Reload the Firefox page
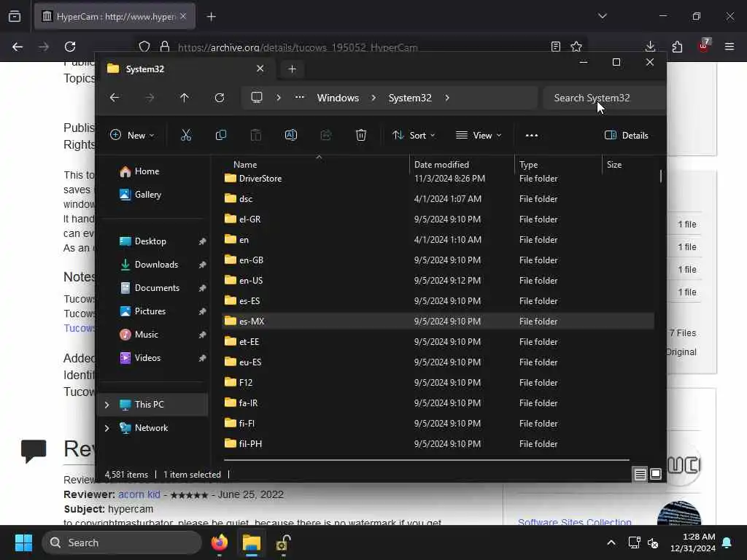Viewport: 747px width, 560px height. click(x=70, y=47)
